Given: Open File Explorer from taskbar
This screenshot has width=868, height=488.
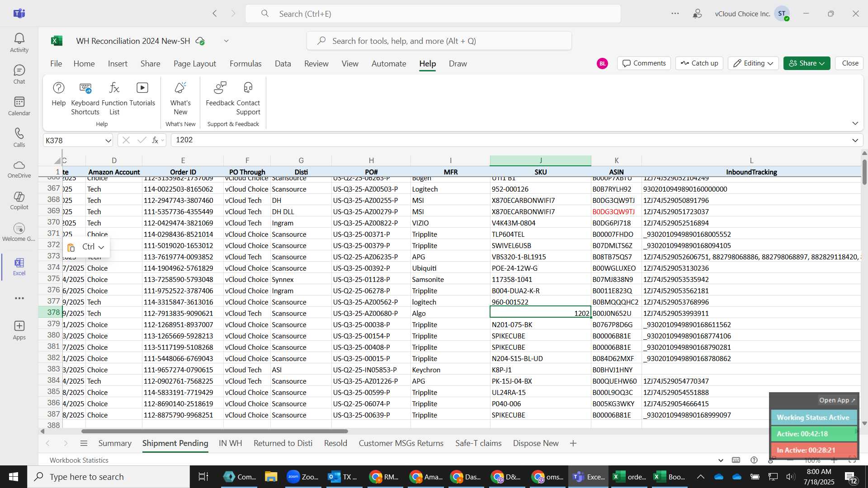Looking at the screenshot, I should [271, 477].
